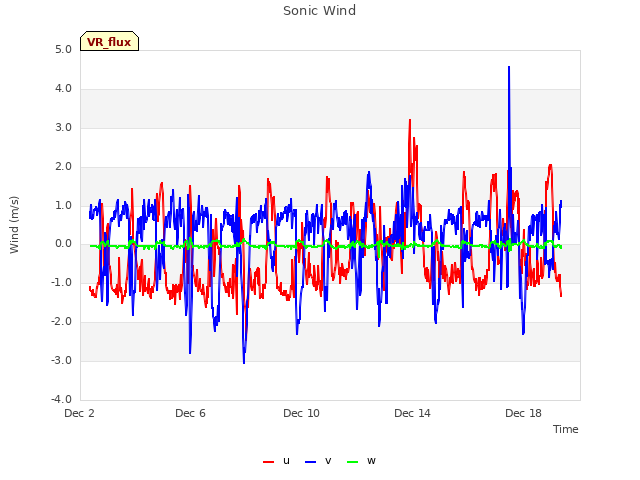Image resolution: width=640 pixels, height=480 pixels.
Task: Click the Sonic Wind chart title
Action: [x=320, y=11]
